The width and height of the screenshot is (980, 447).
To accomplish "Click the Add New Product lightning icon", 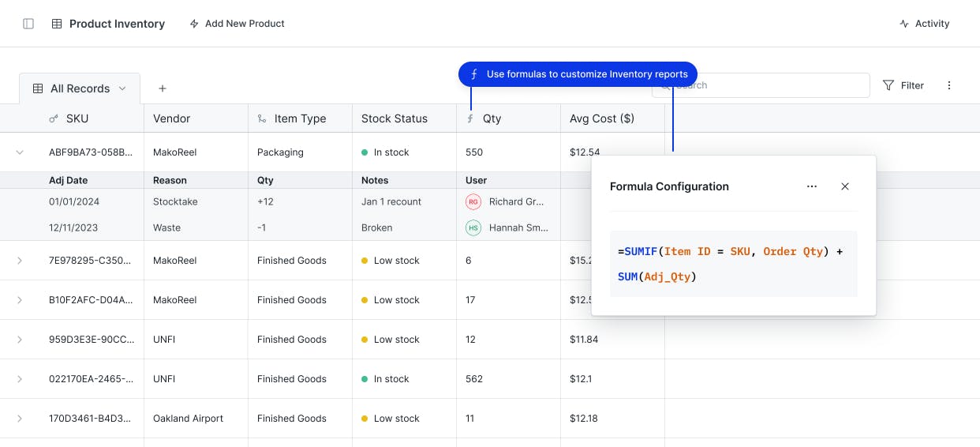I will coord(194,24).
